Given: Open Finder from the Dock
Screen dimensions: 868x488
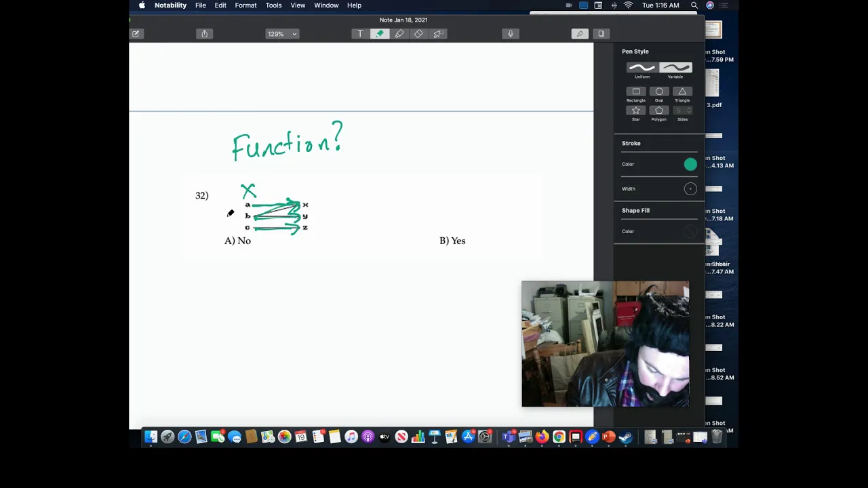Looking at the screenshot, I should [151, 437].
